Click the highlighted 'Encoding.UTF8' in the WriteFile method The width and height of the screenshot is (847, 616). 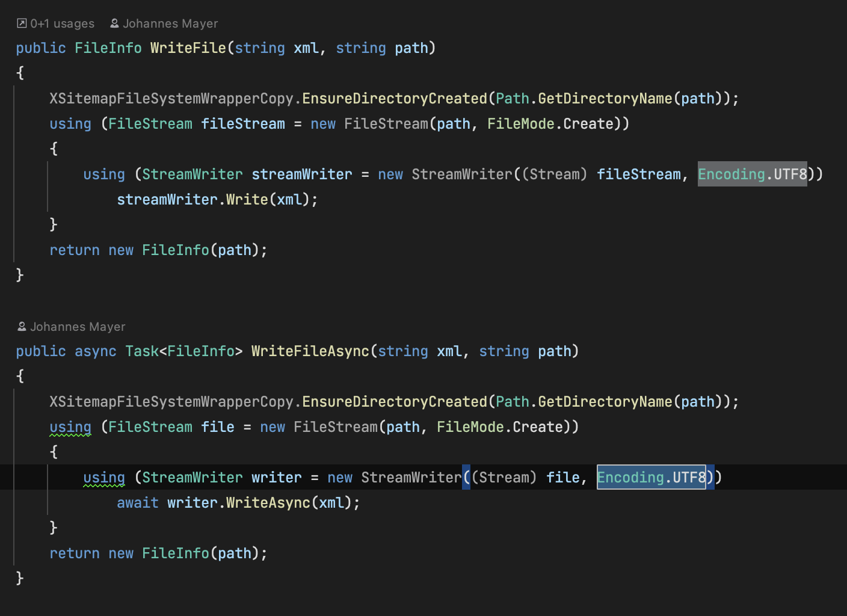click(752, 174)
